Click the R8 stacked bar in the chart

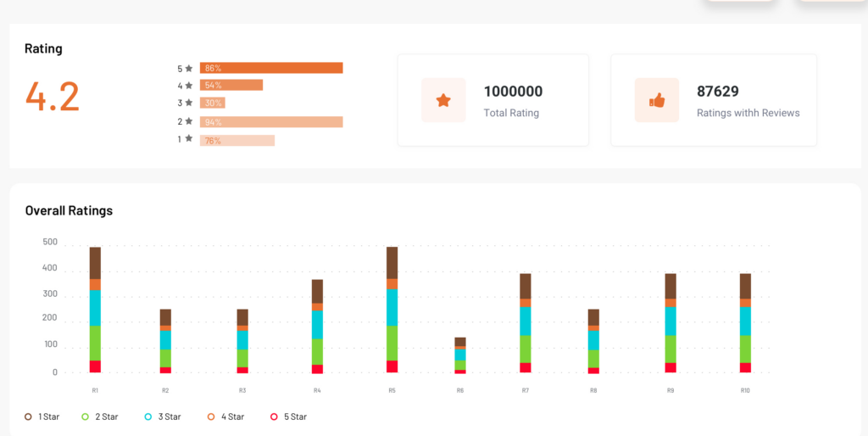(x=593, y=341)
